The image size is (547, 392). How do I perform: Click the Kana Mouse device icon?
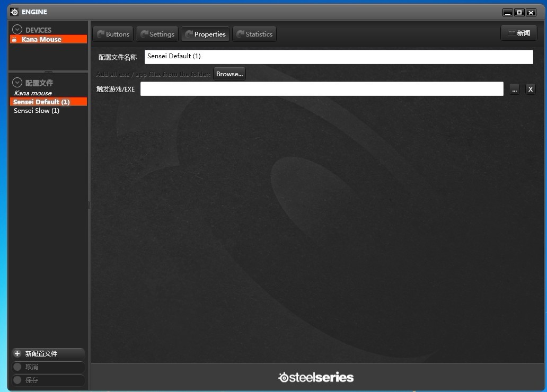click(14, 39)
